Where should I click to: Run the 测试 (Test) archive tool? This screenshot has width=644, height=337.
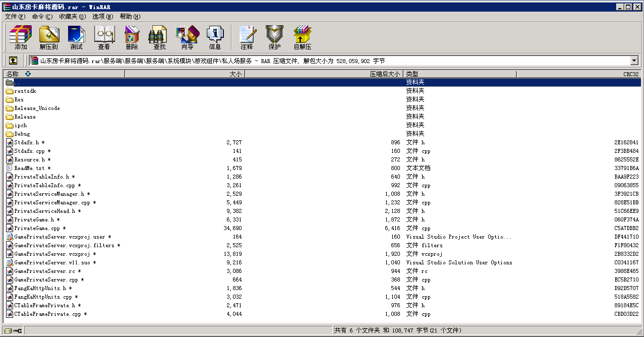[x=76, y=37]
